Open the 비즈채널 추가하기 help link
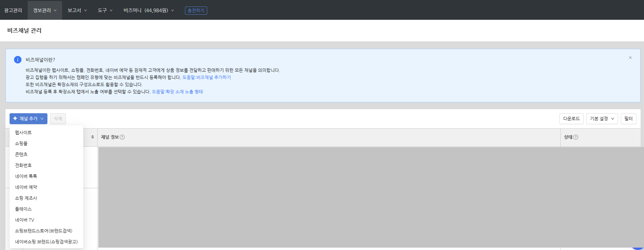Viewport: 644px width, 250px height. 206,77
